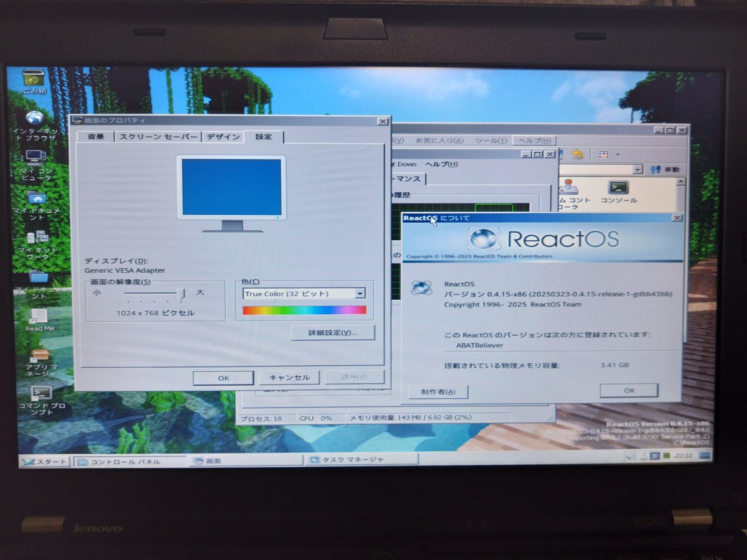Screen dimensions: 747x560
Task: Close the 画面のプロパティ dialog
Action: click(382, 121)
